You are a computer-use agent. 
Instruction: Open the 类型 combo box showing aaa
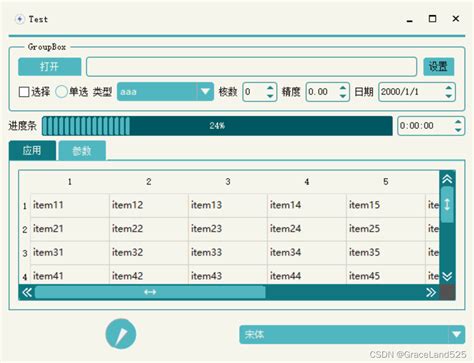click(x=165, y=92)
